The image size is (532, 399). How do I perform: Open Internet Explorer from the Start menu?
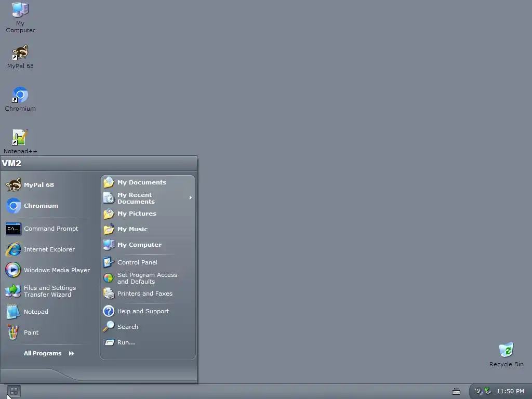point(47,249)
